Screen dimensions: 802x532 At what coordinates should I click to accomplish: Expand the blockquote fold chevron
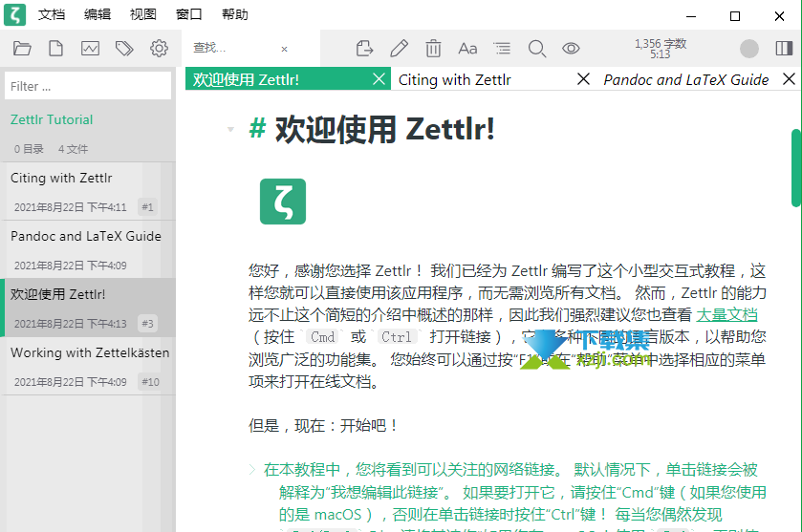point(252,470)
